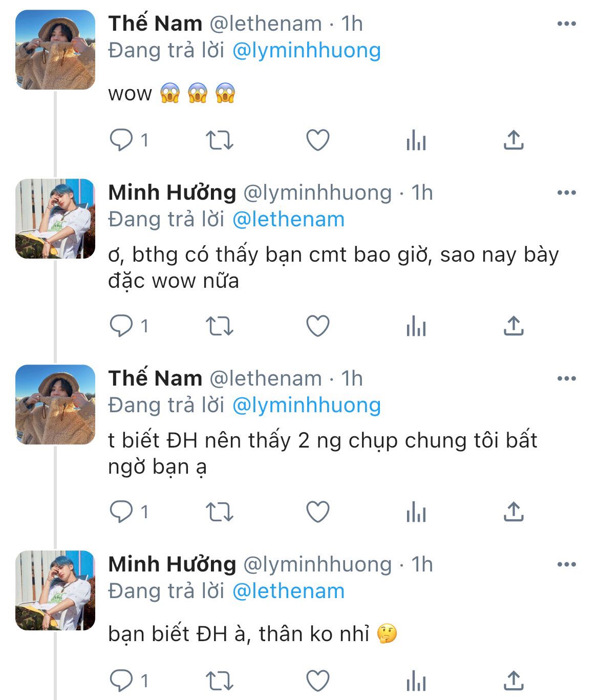This screenshot has width=599, height=700.
Task: Reply to the "bthg có thấy bạn cmt" tweet
Action: 121,326
